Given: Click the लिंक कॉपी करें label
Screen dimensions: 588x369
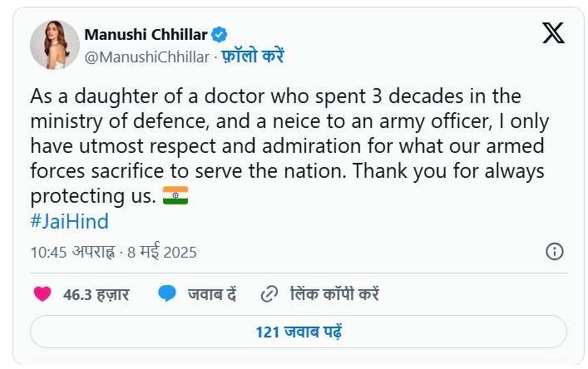Looking at the screenshot, I should coord(334,293).
